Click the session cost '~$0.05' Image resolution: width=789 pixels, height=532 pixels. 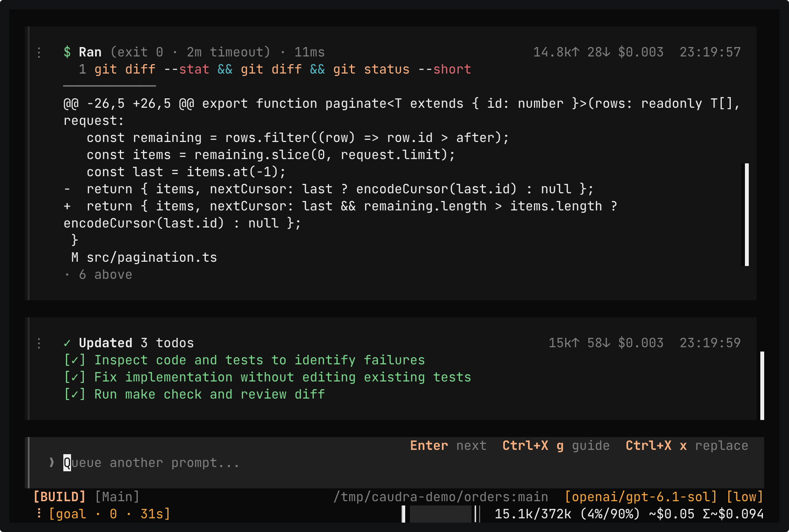click(672, 514)
